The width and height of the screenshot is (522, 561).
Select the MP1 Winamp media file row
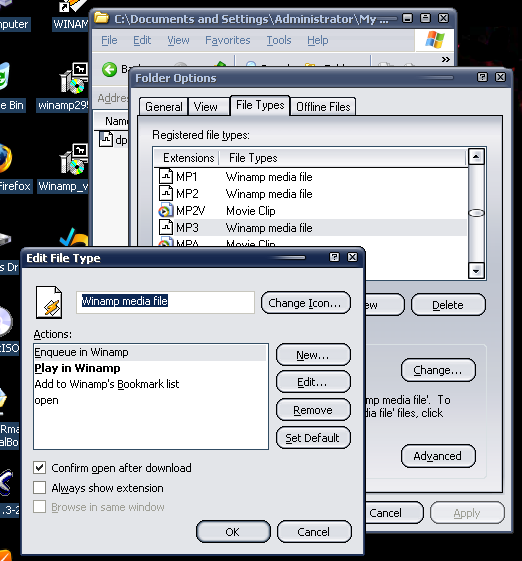click(311, 177)
